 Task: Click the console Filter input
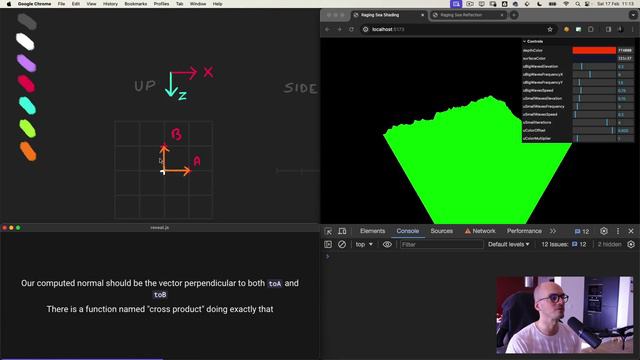[x=441, y=244]
